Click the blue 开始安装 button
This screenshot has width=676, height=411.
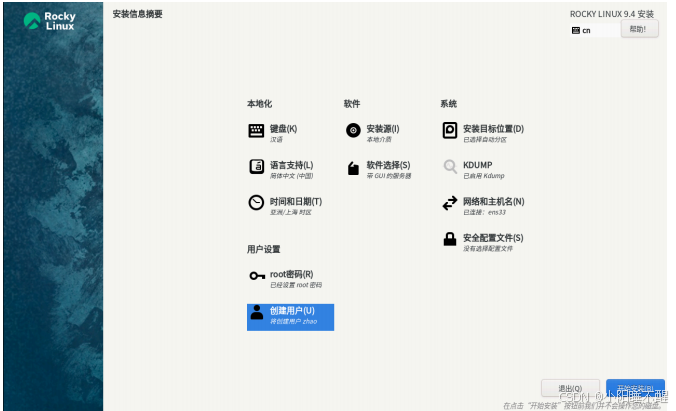[x=635, y=388]
